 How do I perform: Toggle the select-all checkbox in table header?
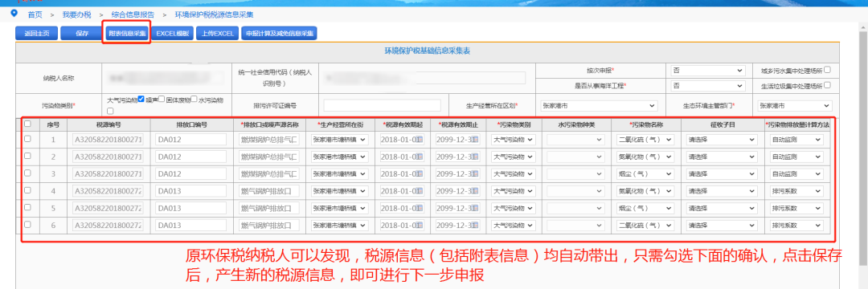(x=27, y=124)
